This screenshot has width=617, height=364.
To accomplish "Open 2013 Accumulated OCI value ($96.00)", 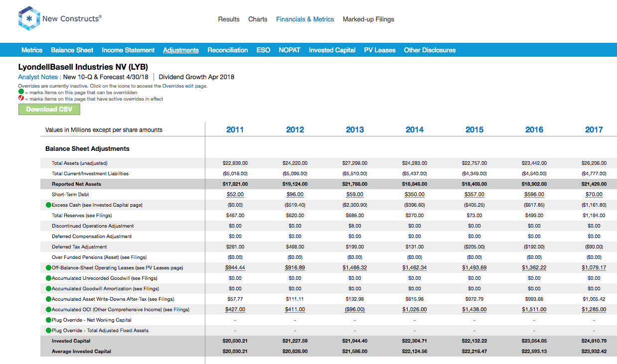I will tap(355, 310).
